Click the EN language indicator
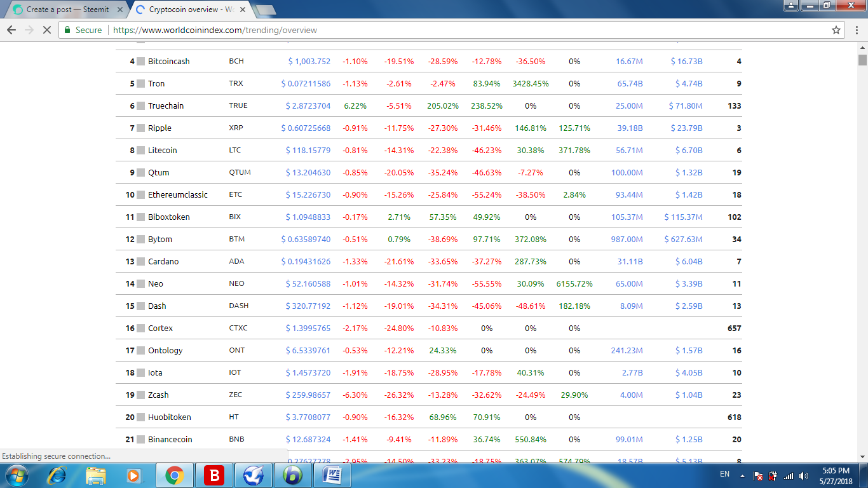868x488 pixels. point(724,475)
